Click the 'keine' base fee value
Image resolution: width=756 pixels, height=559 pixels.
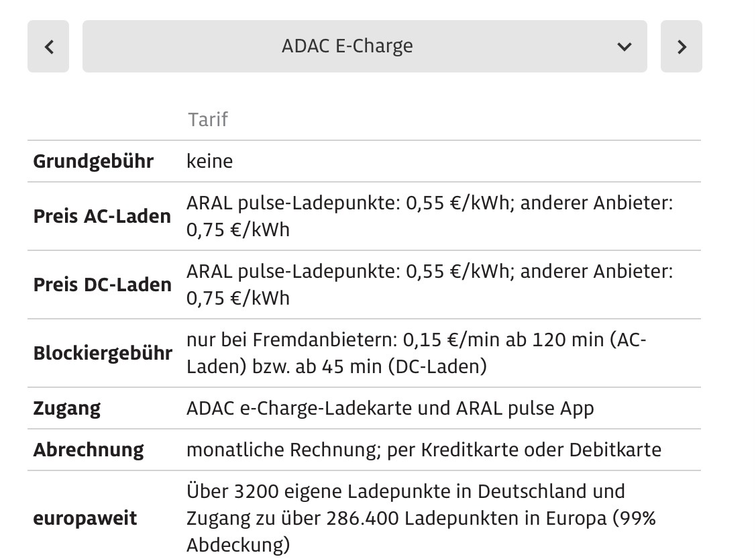209,162
